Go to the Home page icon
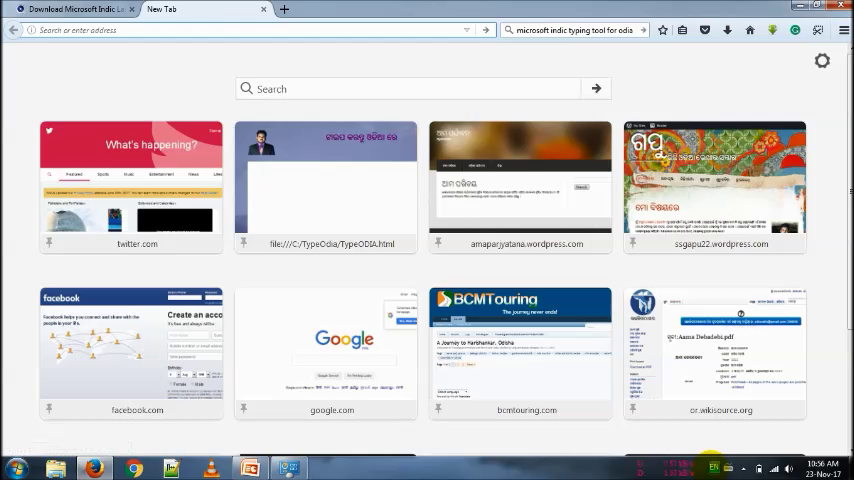Screen dimensions: 854x480 click(750, 30)
